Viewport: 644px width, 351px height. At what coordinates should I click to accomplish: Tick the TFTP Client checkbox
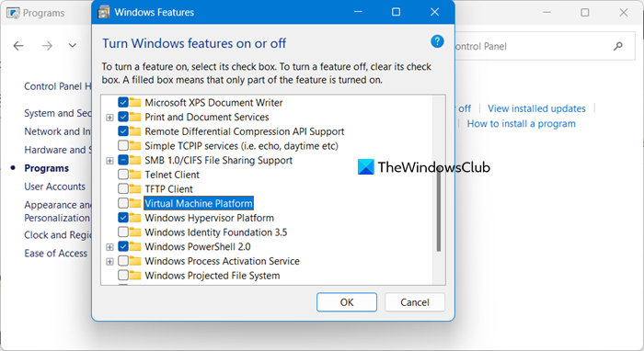[122, 189]
